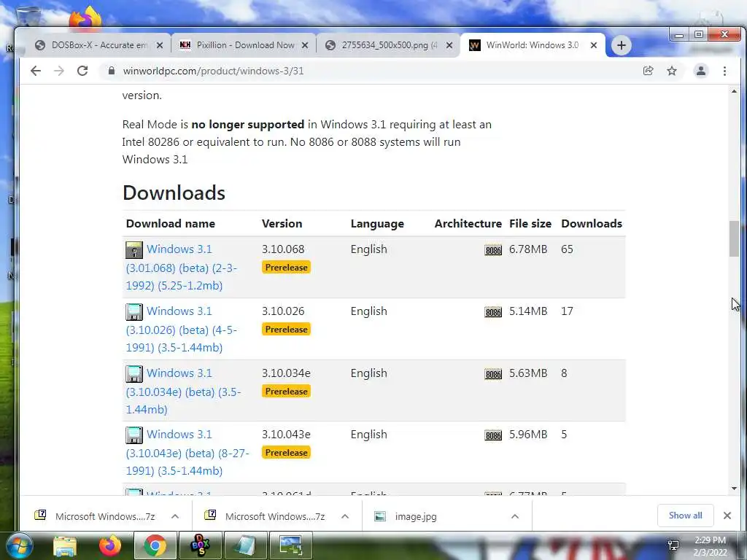Image resolution: width=747 pixels, height=560 pixels.
Task: Click the Architecture column header
Action: 468,223
